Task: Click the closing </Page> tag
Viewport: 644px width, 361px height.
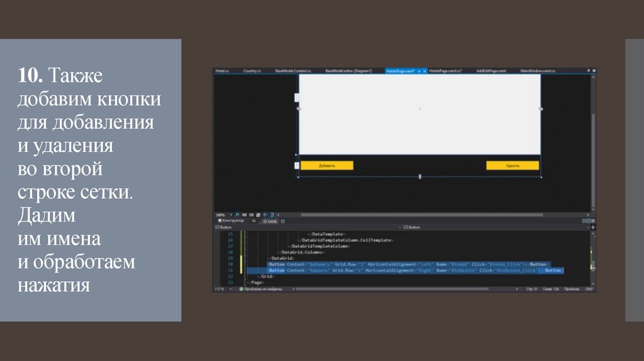Action: (x=255, y=282)
